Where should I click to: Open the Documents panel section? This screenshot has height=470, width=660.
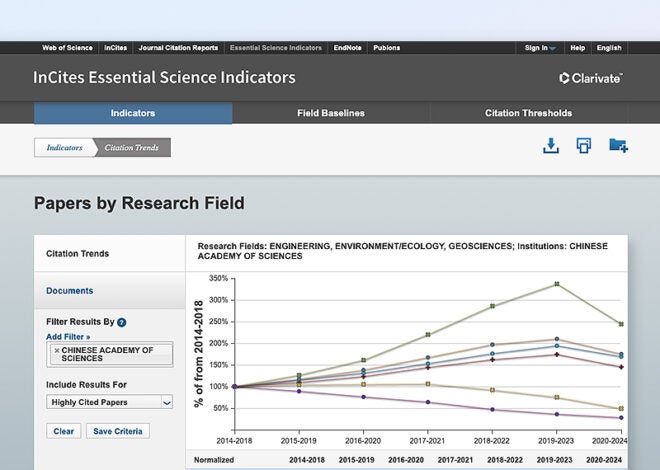click(70, 291)
